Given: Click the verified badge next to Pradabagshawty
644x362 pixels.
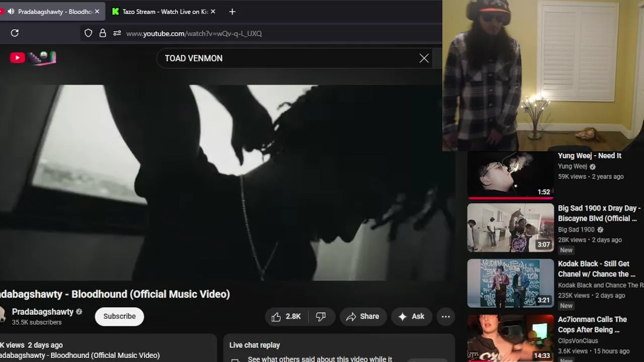Looking at the screenshot, I should [x=79, y=312].
